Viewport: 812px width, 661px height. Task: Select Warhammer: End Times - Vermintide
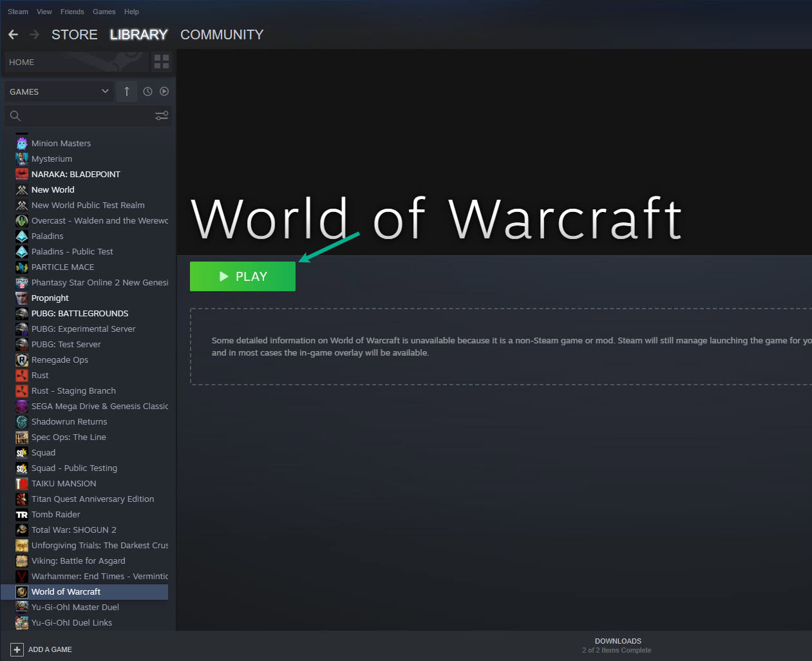pos(100,576)
